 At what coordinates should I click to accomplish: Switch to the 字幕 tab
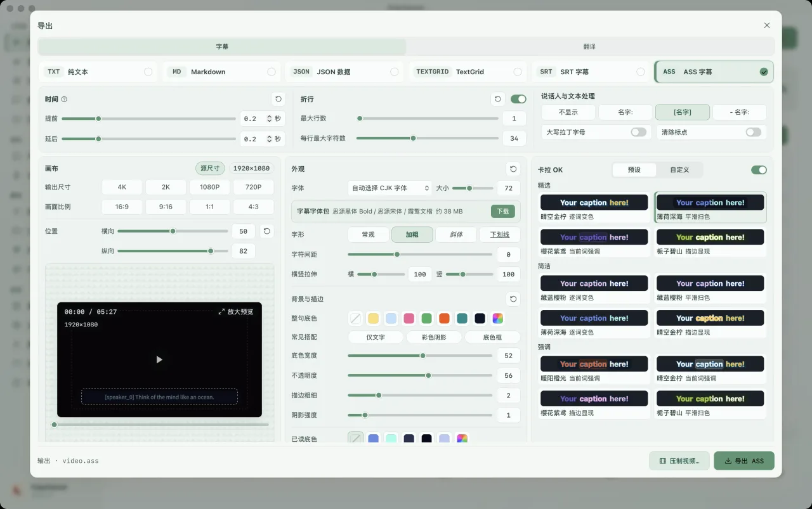(222, 46)
